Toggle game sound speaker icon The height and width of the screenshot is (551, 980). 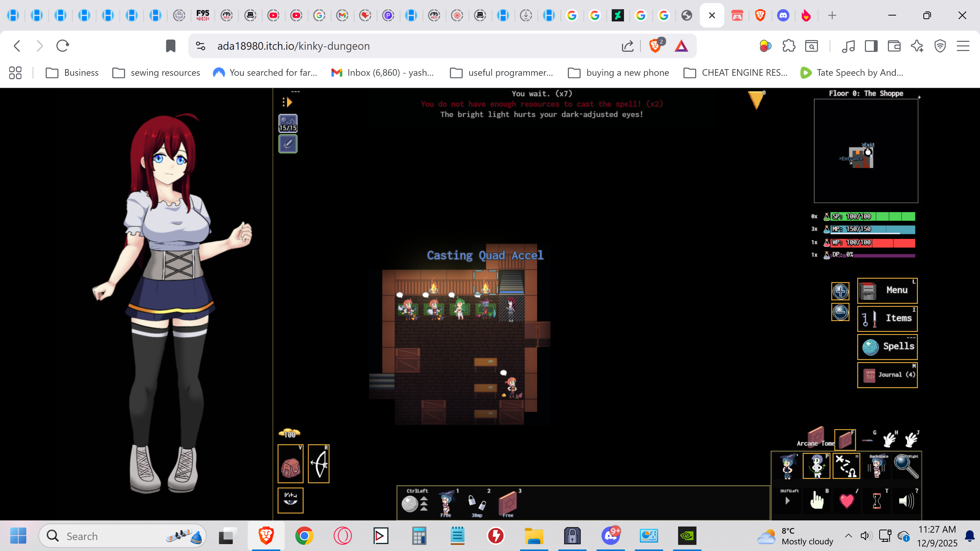pyautogui.click(x=906, y=501)
